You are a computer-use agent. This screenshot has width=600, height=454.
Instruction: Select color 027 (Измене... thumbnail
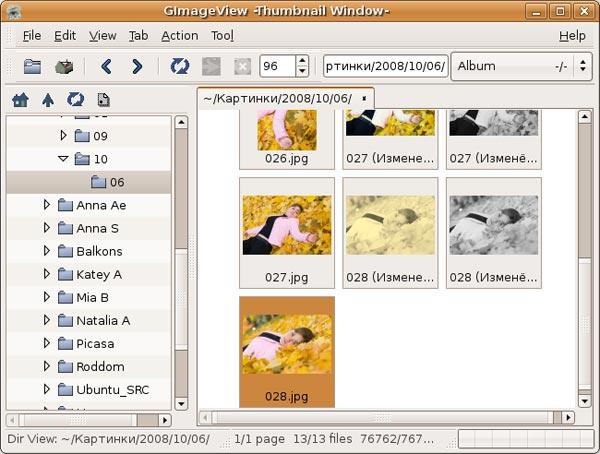point(390,139)
